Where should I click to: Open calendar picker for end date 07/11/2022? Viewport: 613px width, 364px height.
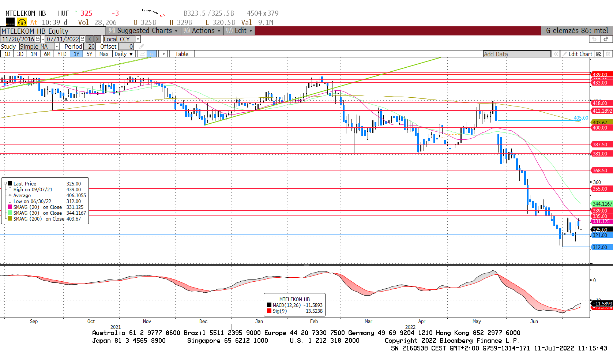(x=82, y=39)
